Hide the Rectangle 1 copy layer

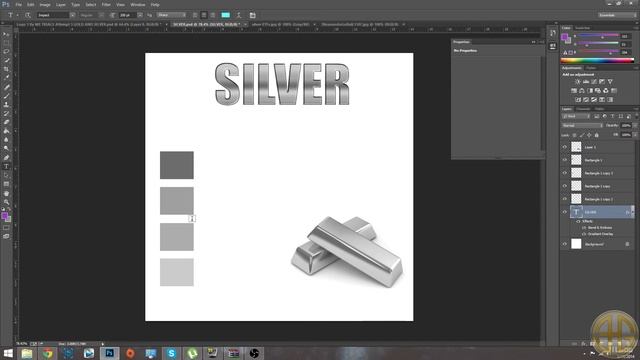[x=565, y=186]
